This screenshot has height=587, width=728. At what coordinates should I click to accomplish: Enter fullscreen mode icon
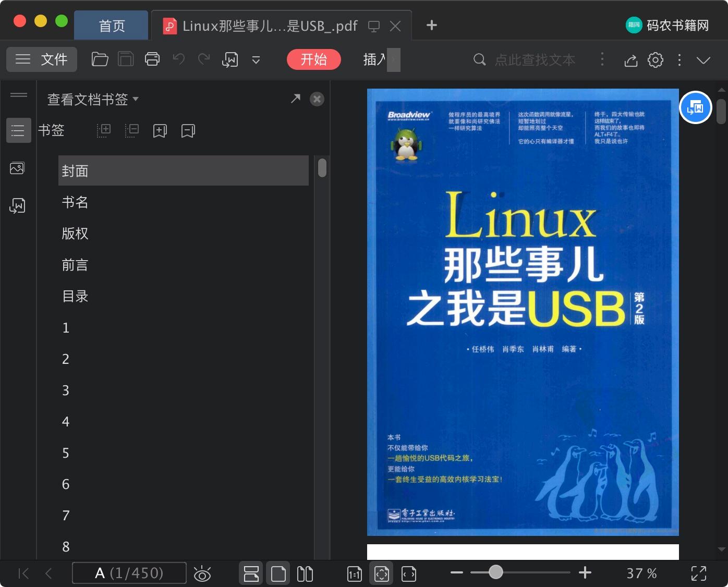(x=699, y=573)
